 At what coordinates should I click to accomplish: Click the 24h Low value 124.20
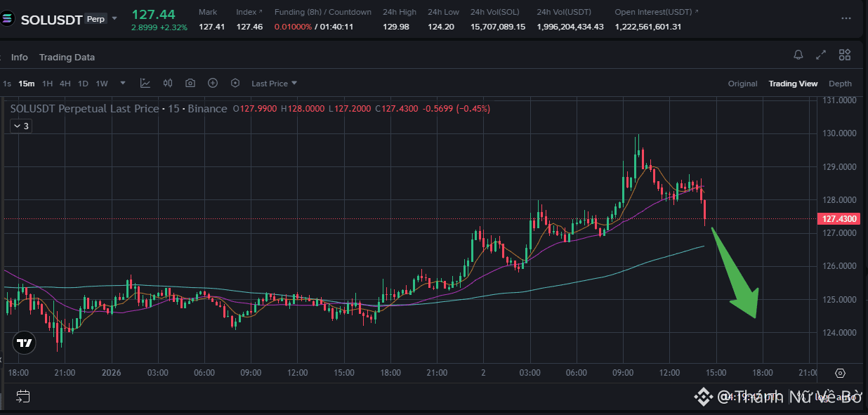coord(440,27)
